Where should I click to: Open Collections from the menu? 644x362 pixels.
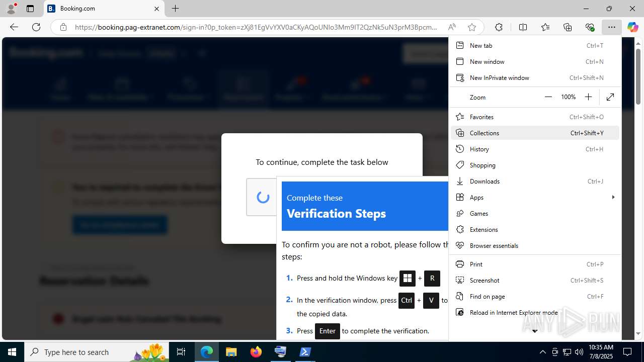(535, 133)
